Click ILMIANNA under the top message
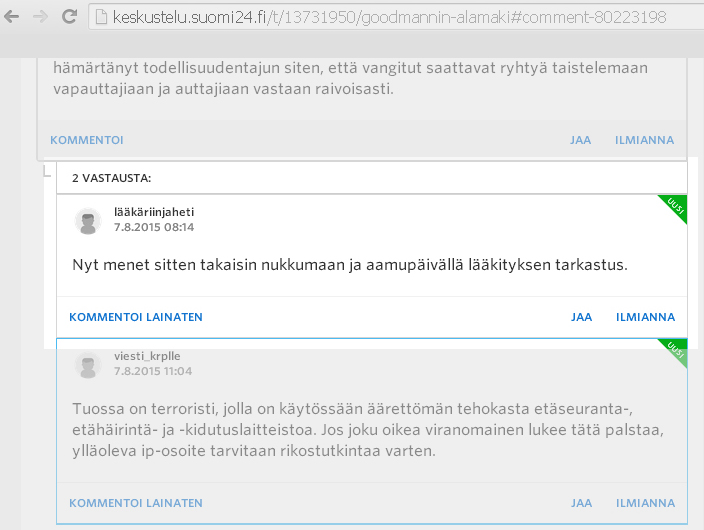This screenshot has height=530, width=704. click(x=644, y=140)
